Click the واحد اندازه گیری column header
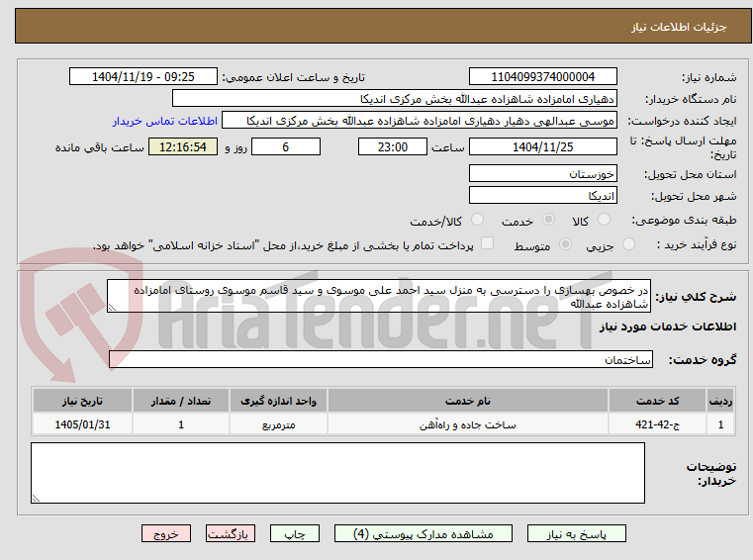 click(278, 401)
